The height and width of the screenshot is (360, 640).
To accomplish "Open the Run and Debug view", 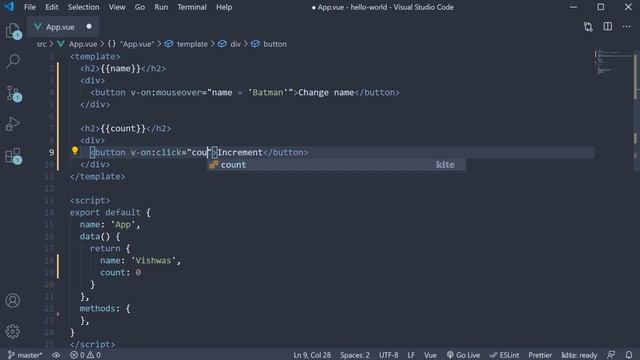I will pyautogui.click(x=13, y=124).
